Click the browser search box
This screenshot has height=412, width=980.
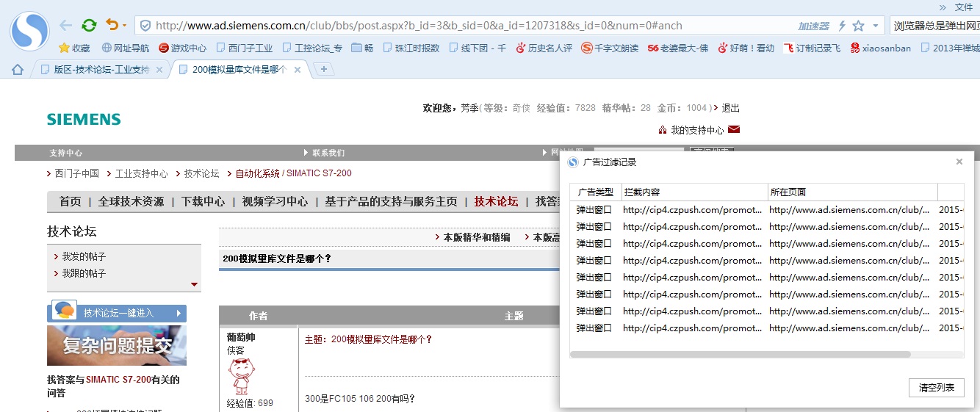(x=934, y=26)
